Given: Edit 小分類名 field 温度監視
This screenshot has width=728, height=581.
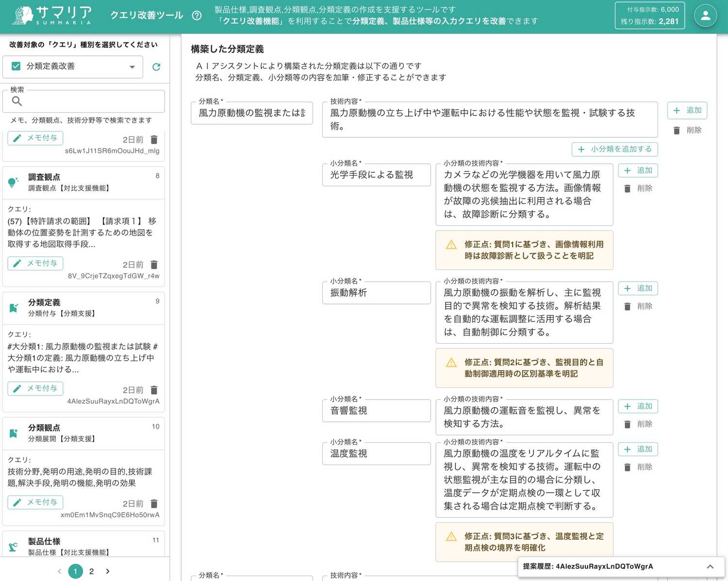Looking at the screenshot, I should click(x=377, y=453).
